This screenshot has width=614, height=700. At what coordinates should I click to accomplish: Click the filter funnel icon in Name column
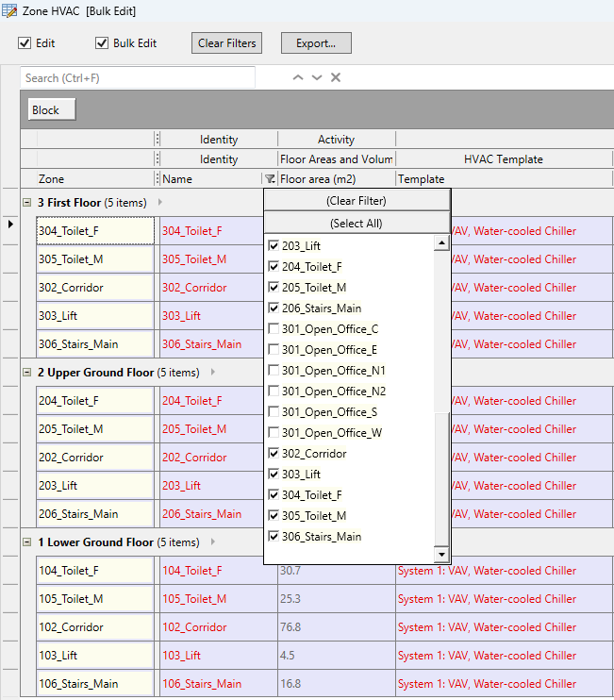[270, 179]
